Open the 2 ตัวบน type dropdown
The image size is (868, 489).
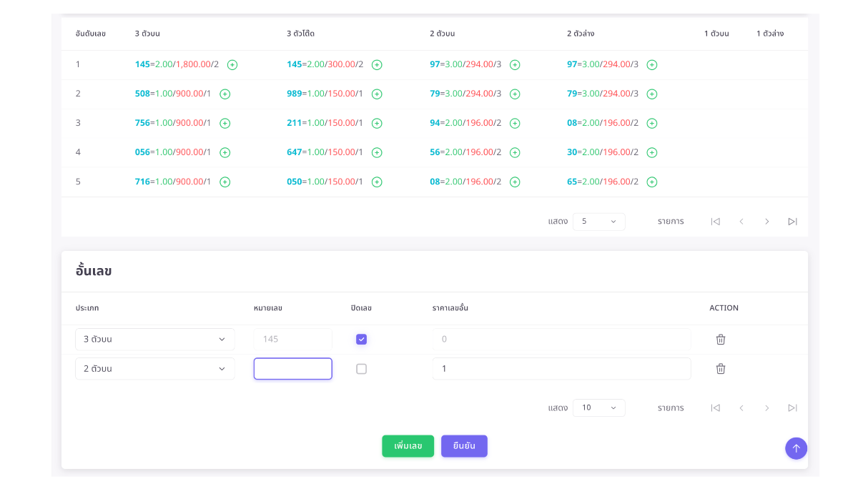[x=155, y=369]
